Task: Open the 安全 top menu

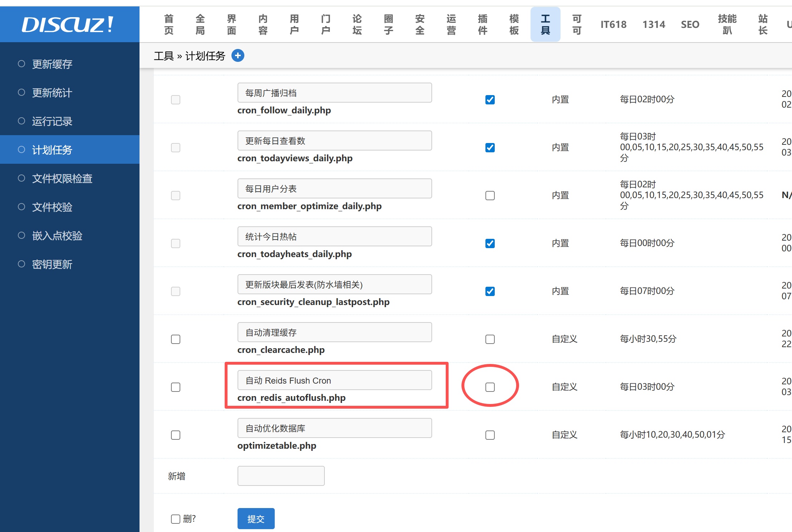Action: [420, 24]
